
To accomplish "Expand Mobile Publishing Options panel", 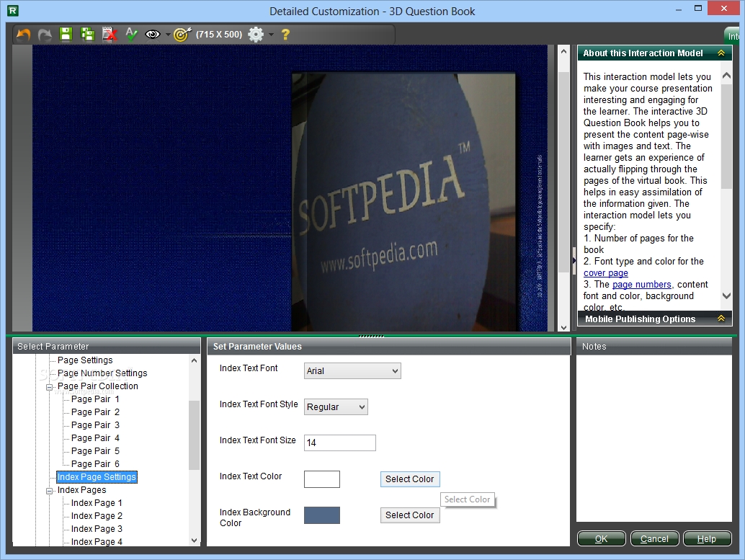I will click(x=721, y=319).
